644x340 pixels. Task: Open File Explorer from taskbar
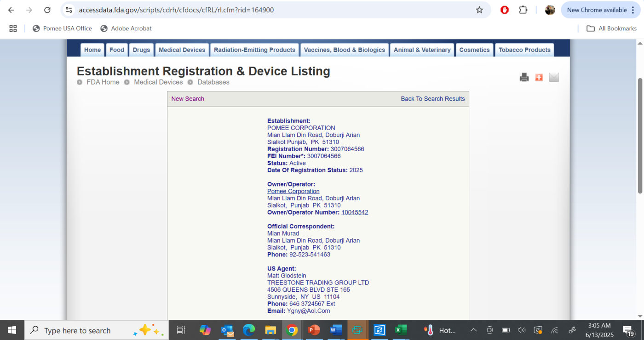coord(270,330)
